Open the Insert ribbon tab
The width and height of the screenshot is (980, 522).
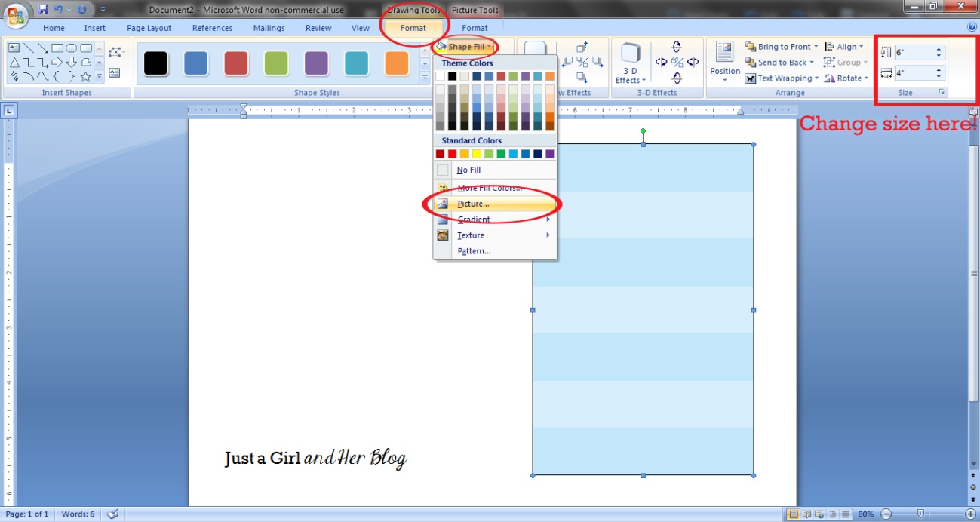tap(95, 28)
